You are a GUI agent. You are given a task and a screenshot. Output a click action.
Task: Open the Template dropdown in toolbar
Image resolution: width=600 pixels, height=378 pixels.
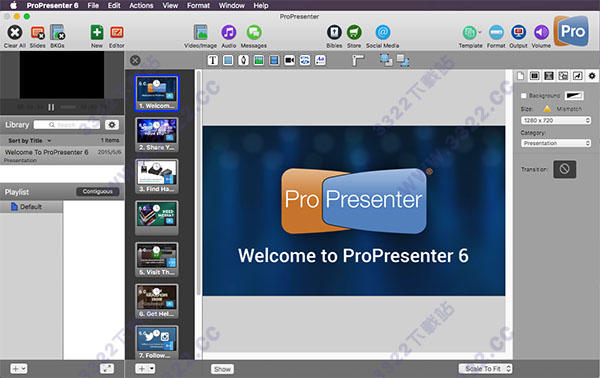pyautogui.click(x=471, y=33)
